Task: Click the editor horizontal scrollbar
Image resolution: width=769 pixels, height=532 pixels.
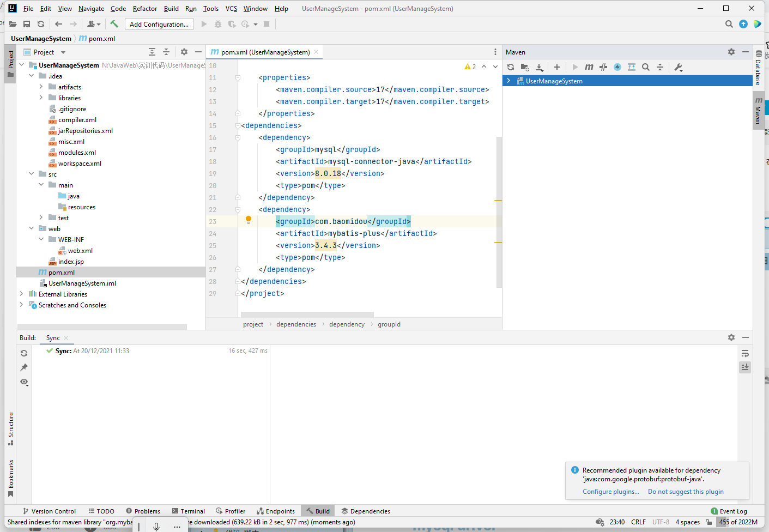Action: 307,315
